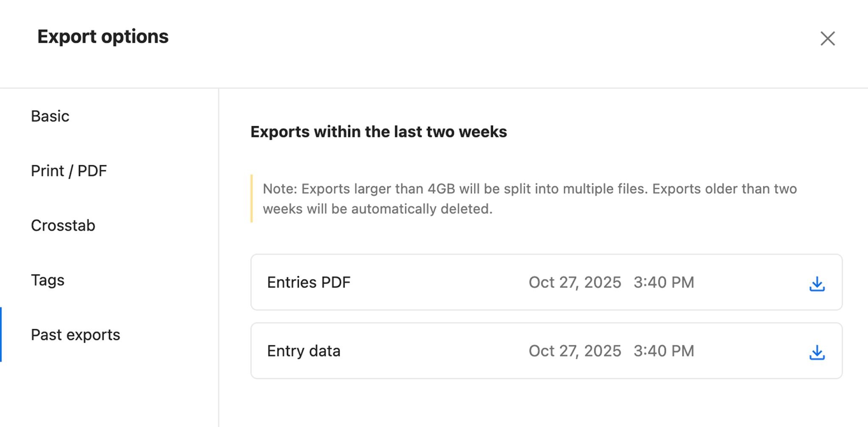The height and width of the screenshot is (427, 868).
Task: Select the Past exports tab
Action: pos(75,335)
